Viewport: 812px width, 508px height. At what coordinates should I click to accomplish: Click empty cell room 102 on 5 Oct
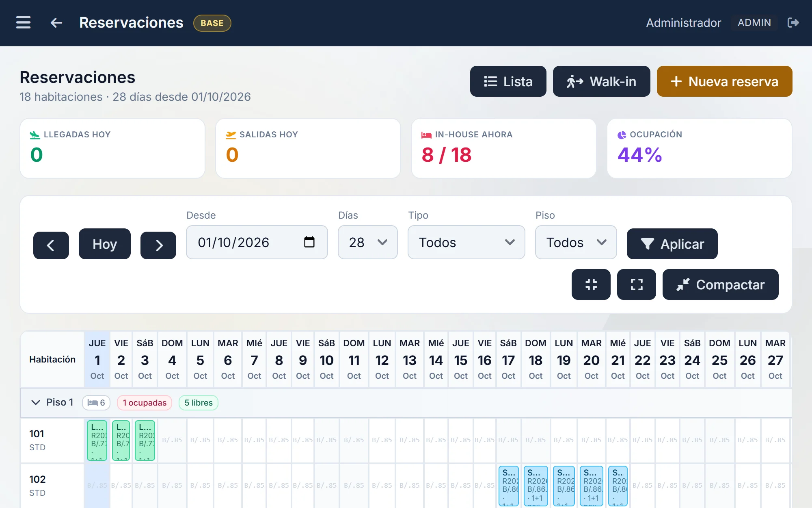pos(200,486)
